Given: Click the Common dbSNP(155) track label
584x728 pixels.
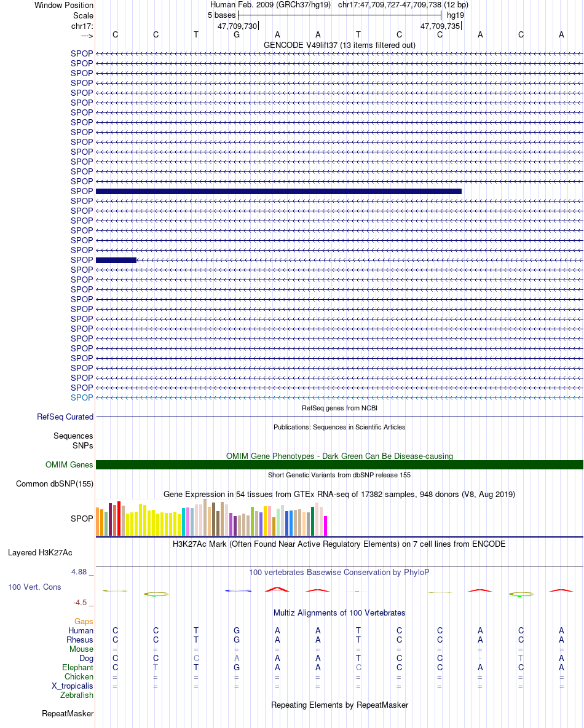Looking at the screenshot, I should (x=54, y=483).
